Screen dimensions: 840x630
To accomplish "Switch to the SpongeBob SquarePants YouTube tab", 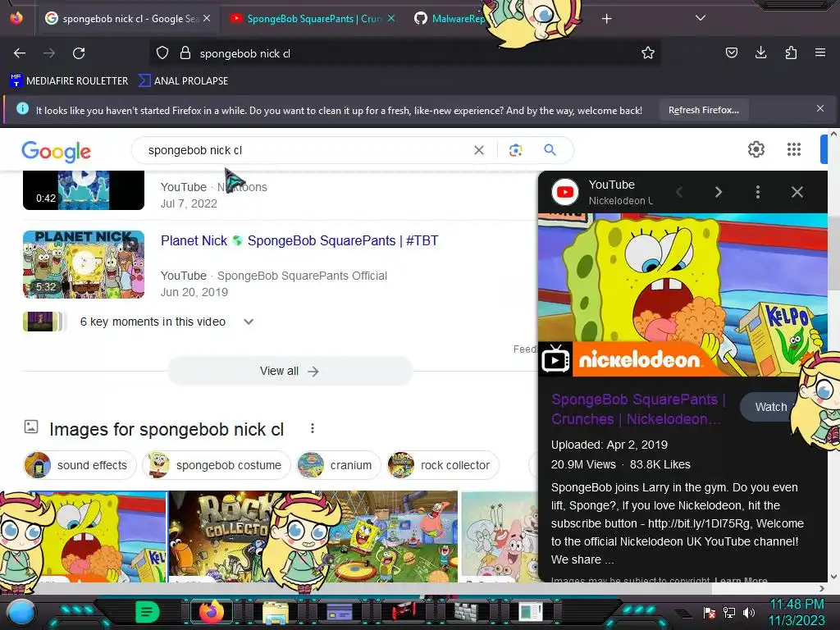I will [x=313, y=19].
